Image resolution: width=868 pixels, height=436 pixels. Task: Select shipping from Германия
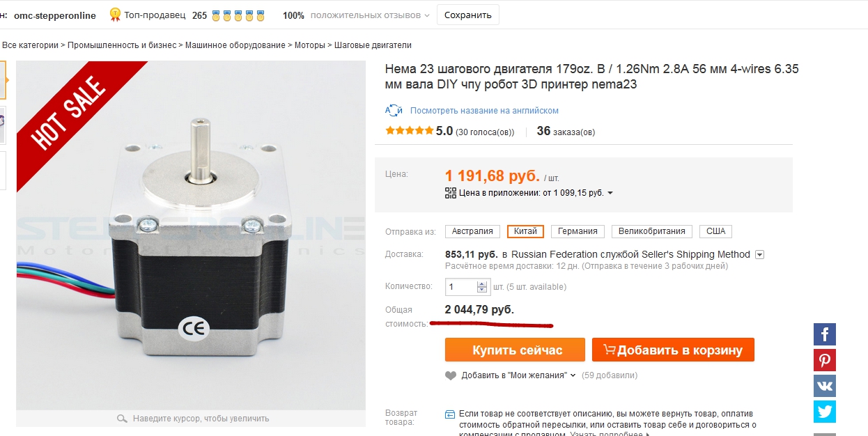click(x=578, y=231)
